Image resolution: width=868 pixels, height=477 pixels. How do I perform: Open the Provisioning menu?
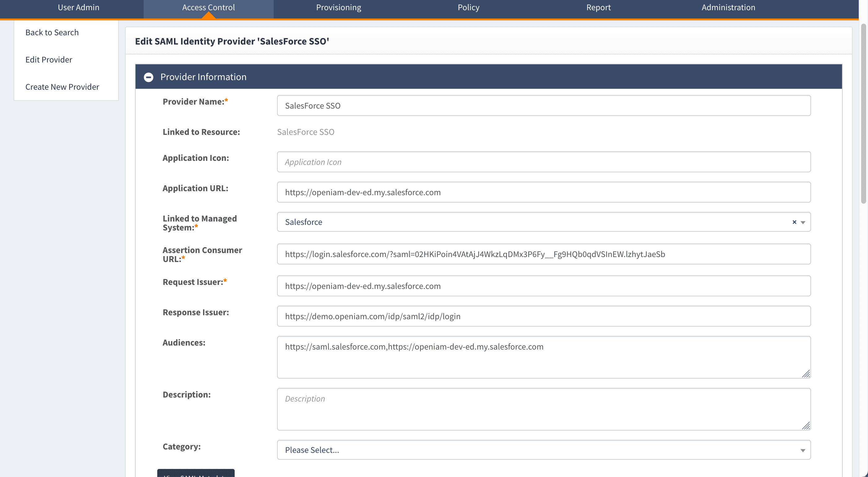[338, 7]
